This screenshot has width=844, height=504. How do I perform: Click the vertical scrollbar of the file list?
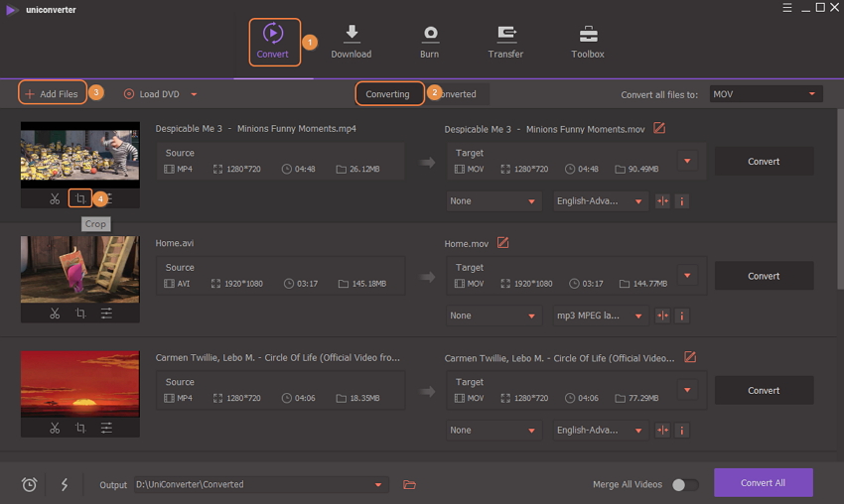(x=840, y=199)
